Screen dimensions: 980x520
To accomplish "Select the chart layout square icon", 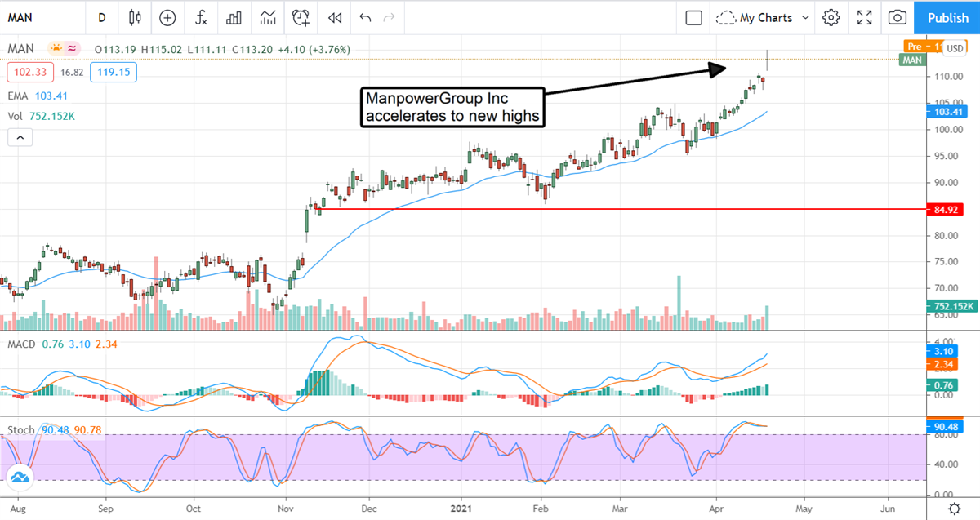I will [x=693, y=17].
